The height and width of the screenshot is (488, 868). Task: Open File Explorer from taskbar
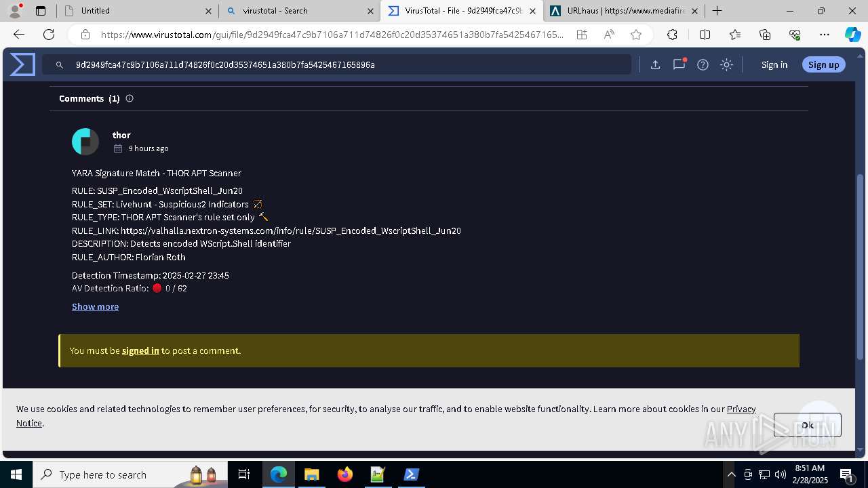tap(311, 474)
